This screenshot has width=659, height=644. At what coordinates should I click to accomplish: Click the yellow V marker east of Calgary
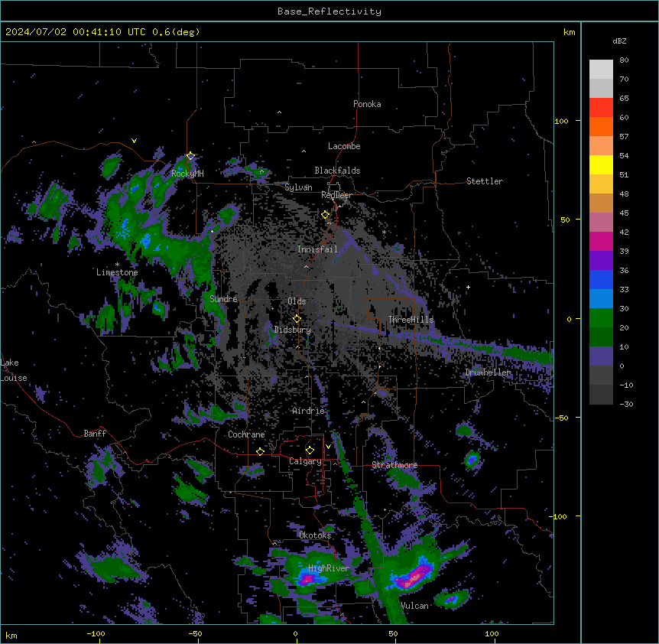tap(328, 447)
